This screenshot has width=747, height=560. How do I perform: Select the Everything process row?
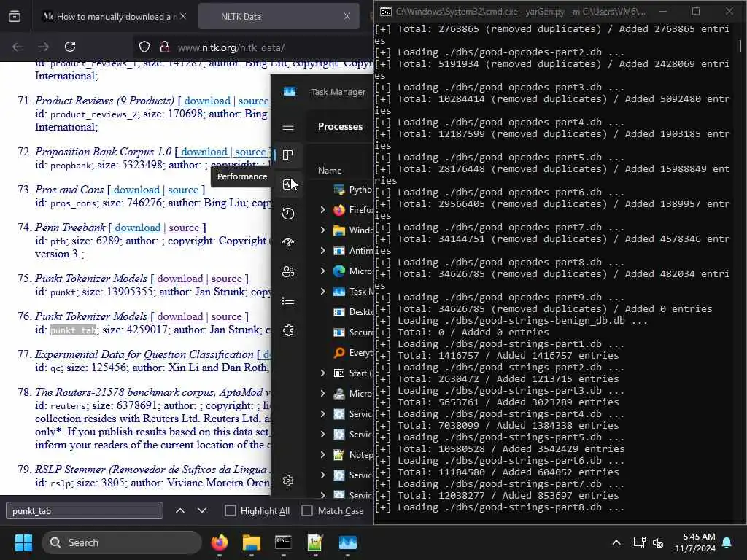(341, 352)
